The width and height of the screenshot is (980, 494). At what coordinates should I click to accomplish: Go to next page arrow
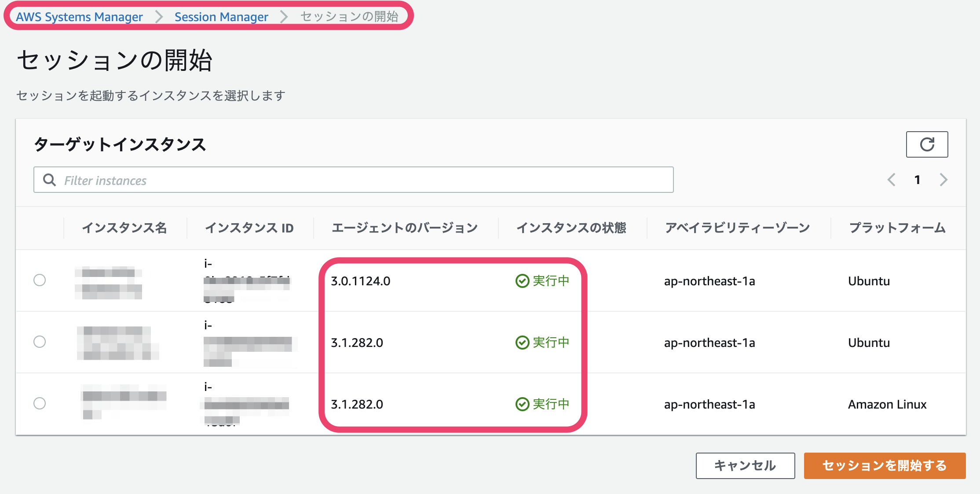[943, 180]
